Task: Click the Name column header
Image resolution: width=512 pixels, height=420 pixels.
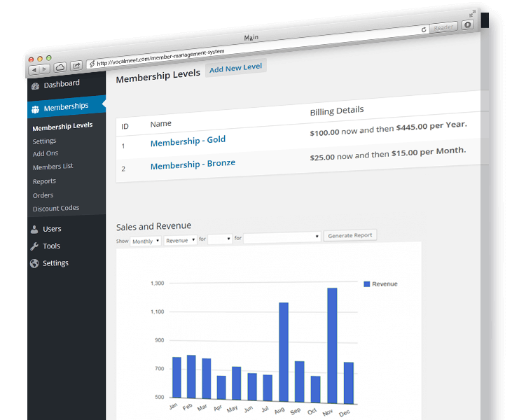Action: point(160,124)
